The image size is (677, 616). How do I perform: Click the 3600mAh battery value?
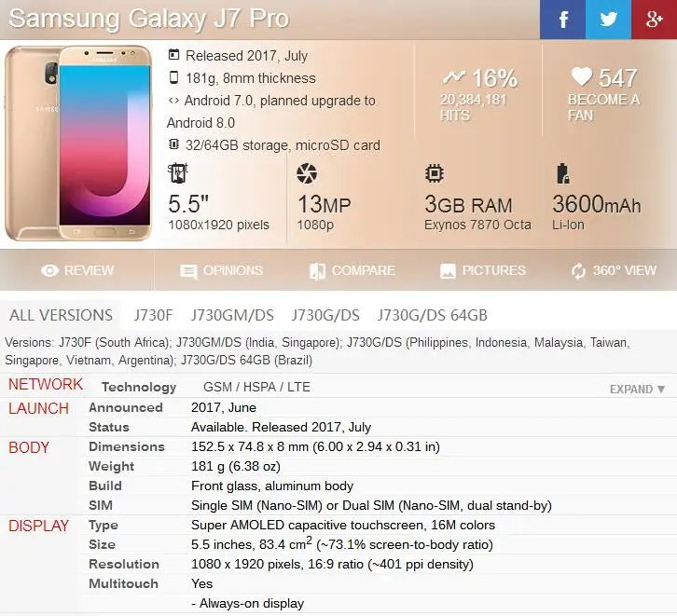coord(596,204)
